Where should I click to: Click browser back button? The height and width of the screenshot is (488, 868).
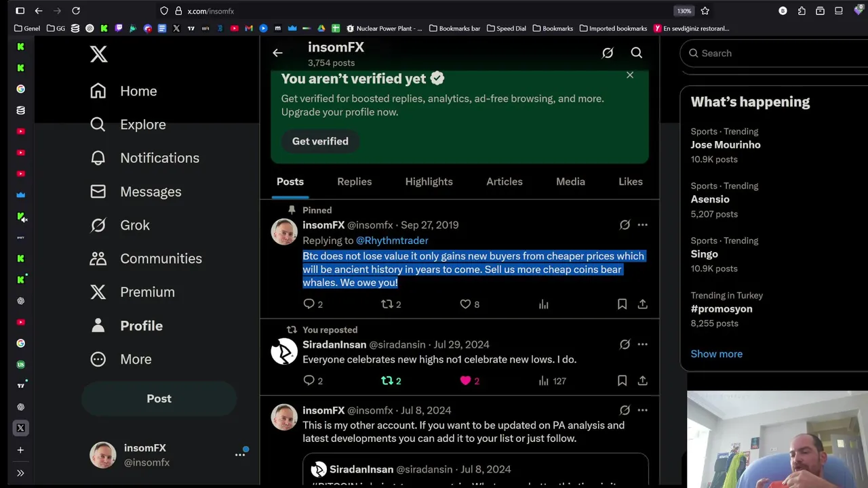pos(39,11)
